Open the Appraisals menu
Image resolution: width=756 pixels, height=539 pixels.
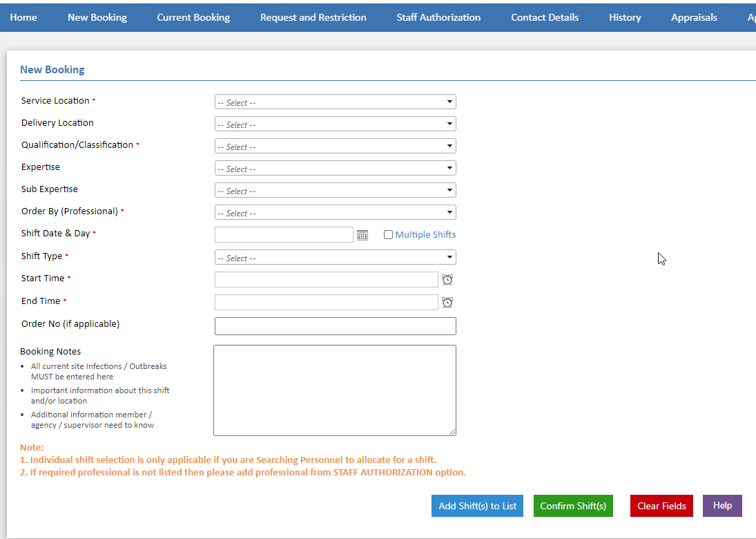(x=694, y=17)
